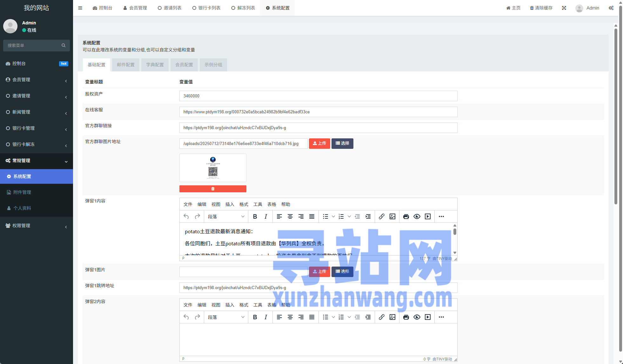Expand 邀请管理 sidebar menu
This screenshot has height=364, width=623.
[x=37, y=96]
